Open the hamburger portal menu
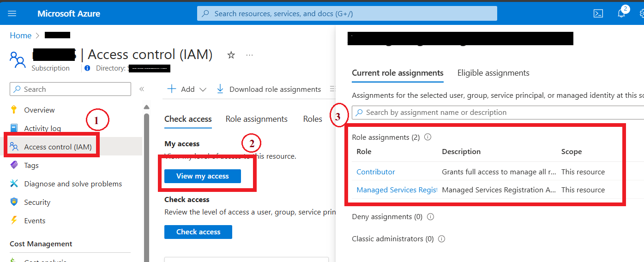Screen dimensions: 644x262 point(12,13)
